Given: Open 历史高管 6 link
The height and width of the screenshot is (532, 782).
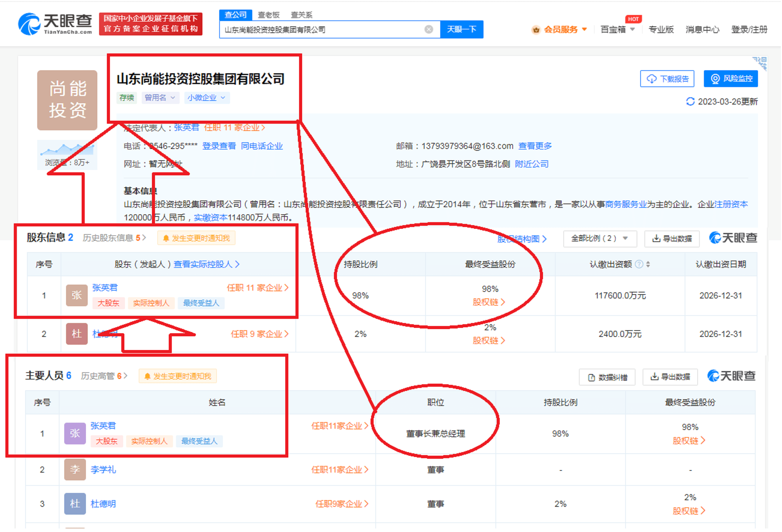Looking at the screenshot, I should (104, 376).
